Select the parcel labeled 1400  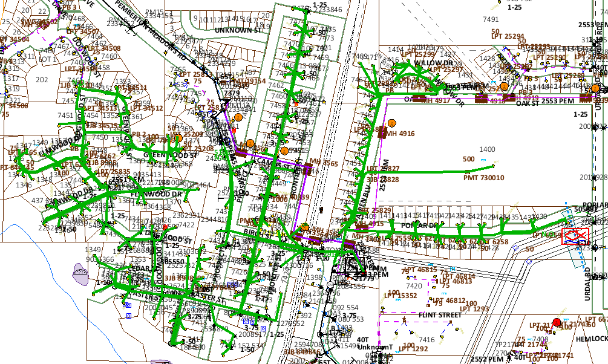tap(487, 149)
